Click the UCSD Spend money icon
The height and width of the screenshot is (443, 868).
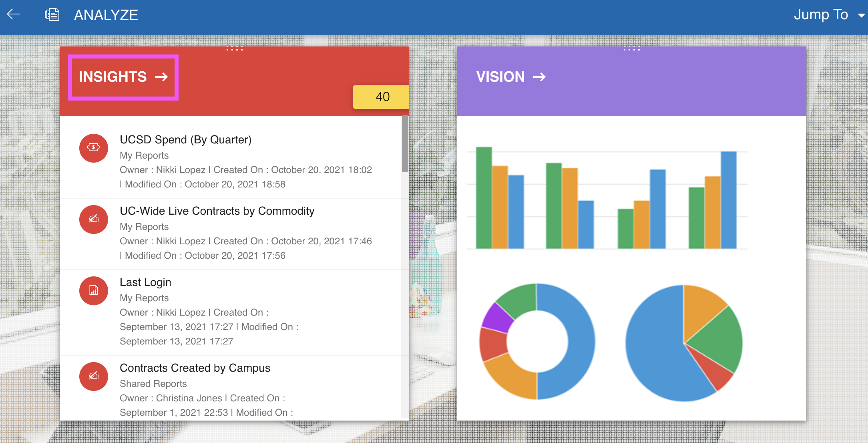[x=93, y=148]
